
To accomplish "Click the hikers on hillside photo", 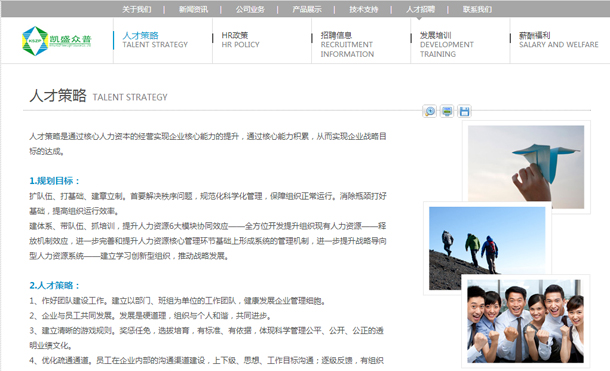I will (x=487, y=248).
